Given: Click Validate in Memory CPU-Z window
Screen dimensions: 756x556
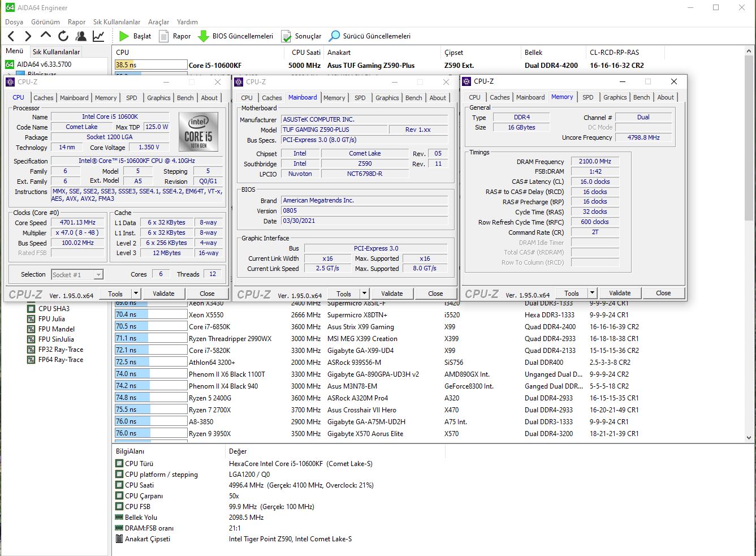Looking at the screenshot, I should point(620,293).
